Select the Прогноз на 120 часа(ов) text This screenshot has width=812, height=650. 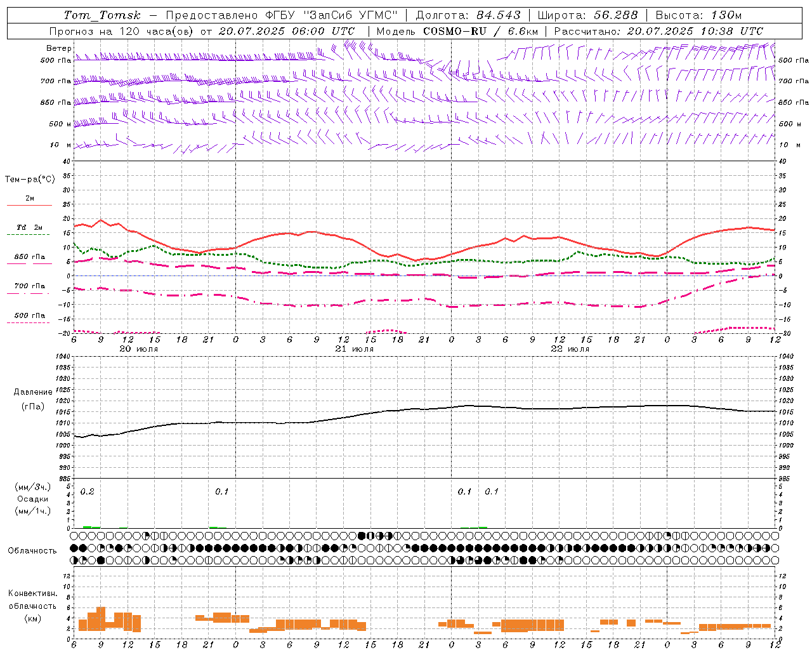pos(122,31)
